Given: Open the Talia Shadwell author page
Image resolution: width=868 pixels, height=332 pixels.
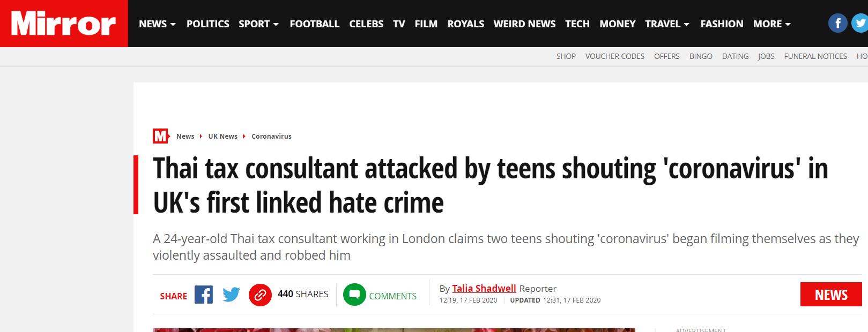Looking at the screenshot, I should click(x=484, y=288).
